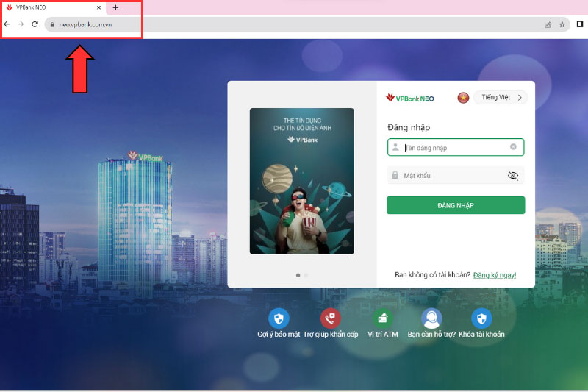588x392 pixels.
Task: Click the browser forward arrow
Action: [21, 24]
